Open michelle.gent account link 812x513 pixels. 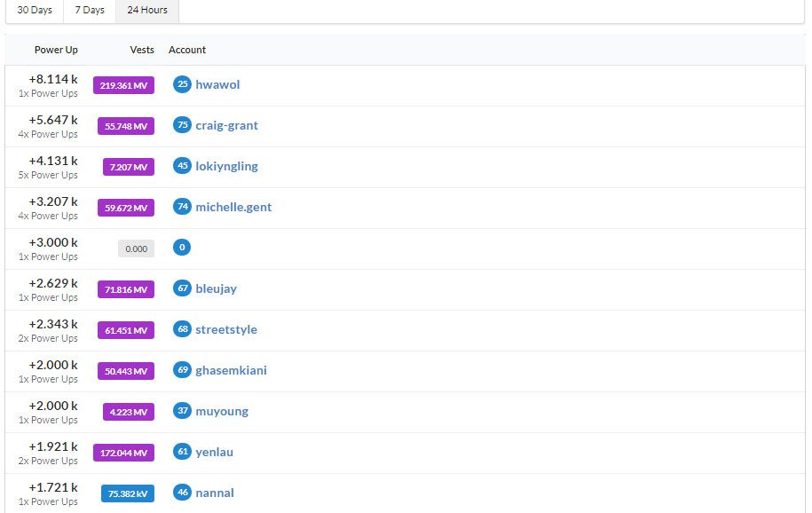tap(233, 208)
